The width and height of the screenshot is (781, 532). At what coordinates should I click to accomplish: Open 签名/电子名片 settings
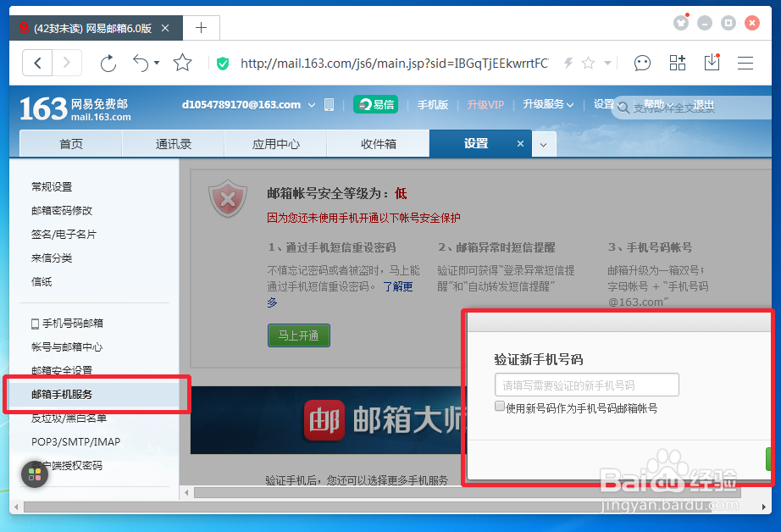tap(64, 234)
